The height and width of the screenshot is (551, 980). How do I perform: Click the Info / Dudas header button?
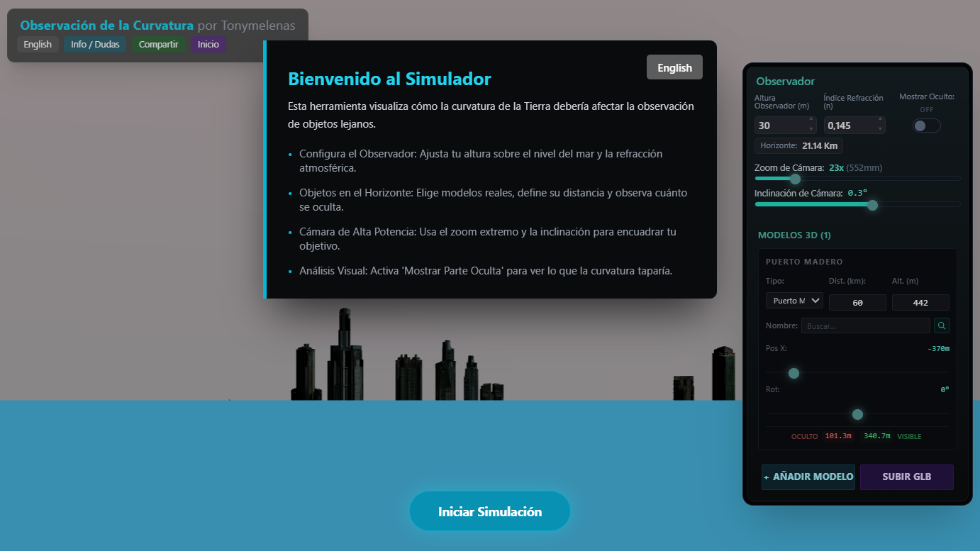95,44
